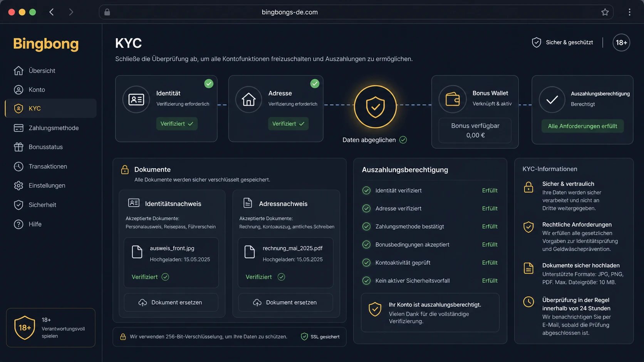
Task: Click the document icon by Dokumente sicher hochladen
Action: point(528,268)
